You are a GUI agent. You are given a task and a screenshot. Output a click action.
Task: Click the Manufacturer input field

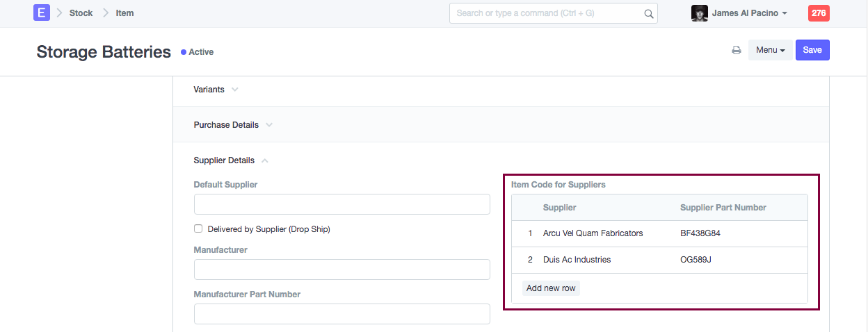tap(341, 269)
